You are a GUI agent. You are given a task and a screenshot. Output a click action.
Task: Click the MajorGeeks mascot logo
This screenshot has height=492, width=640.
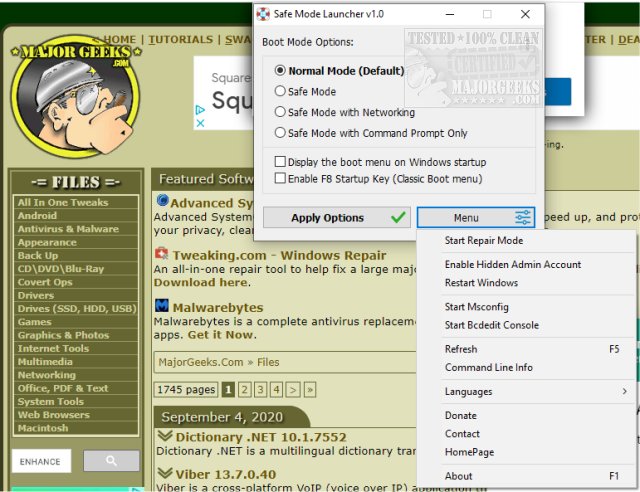pos(75,97)
